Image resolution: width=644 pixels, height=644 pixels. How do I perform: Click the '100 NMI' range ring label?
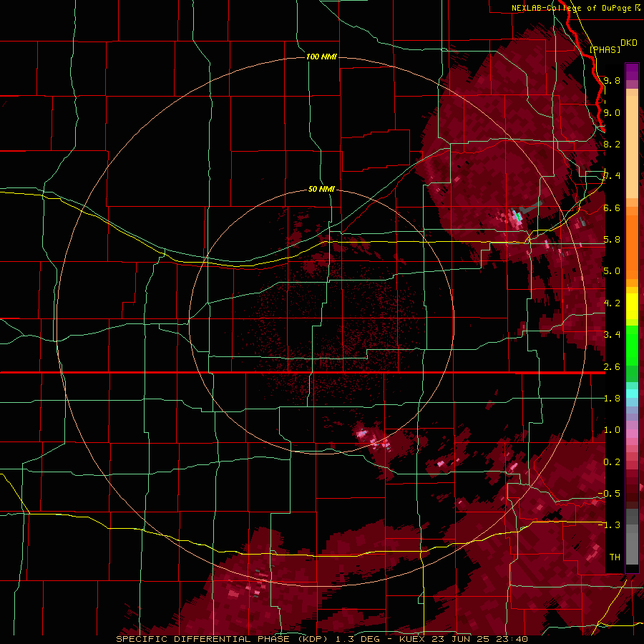(321, 57)
